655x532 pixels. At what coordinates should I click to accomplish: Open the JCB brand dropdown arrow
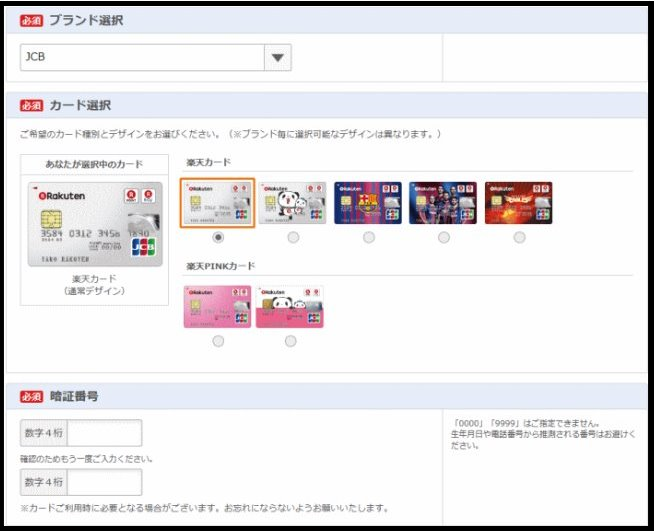(278, 58)
